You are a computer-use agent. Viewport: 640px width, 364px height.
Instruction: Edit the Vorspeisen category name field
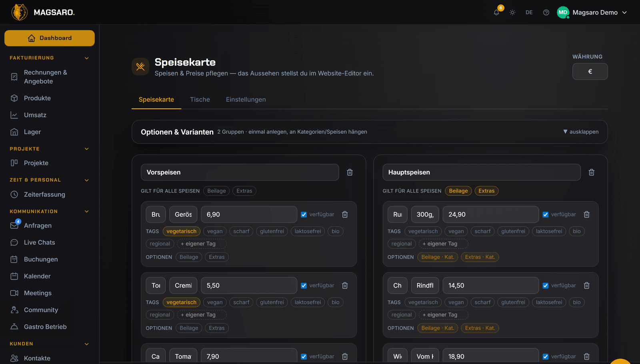(x=240, y=172)
